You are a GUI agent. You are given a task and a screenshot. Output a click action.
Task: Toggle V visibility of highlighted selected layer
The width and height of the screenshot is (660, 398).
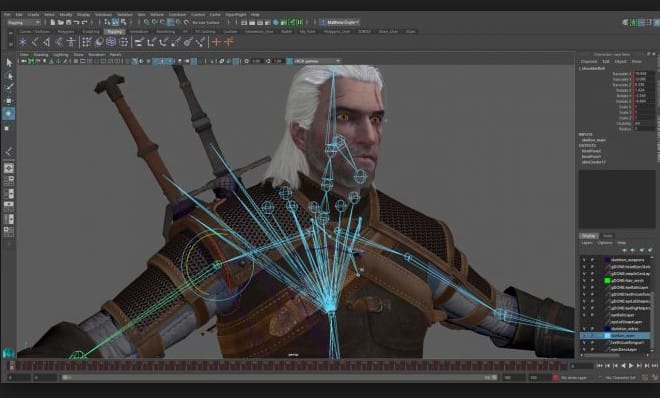[584, 336]
